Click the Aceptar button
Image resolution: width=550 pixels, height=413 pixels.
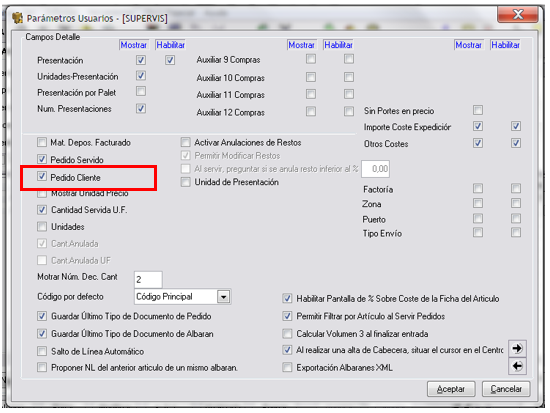pos(451,389)
